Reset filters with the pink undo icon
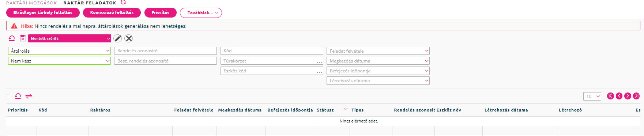644x136 pixels. [x=12, y=38]
